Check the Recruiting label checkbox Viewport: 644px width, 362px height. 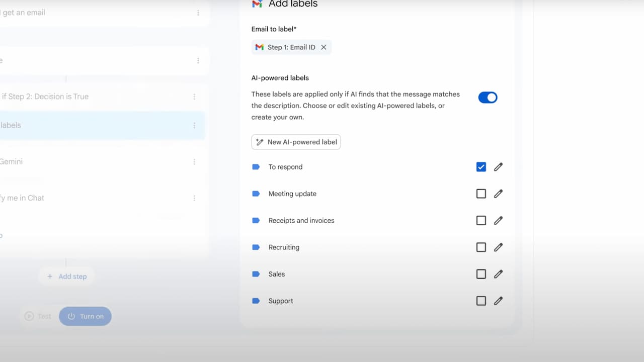pyautogui.click(x=481, y=247)
